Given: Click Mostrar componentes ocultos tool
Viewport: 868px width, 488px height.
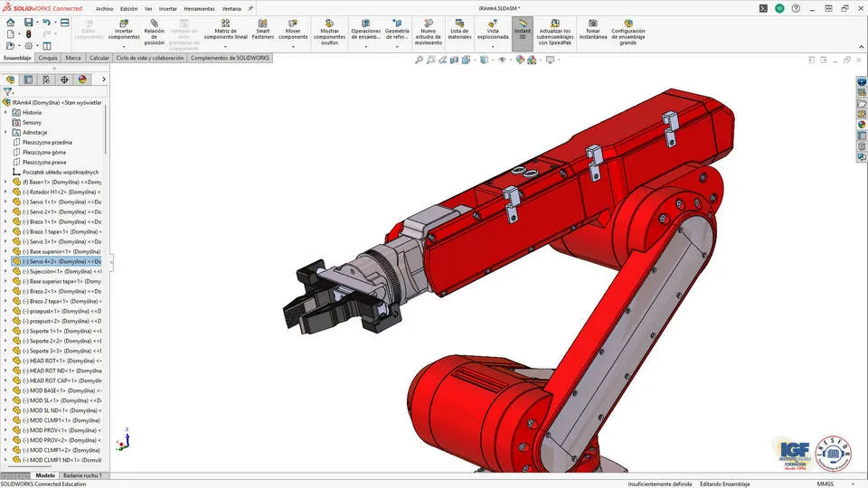Looking at the screenshot, I should (x=329, y=33).
